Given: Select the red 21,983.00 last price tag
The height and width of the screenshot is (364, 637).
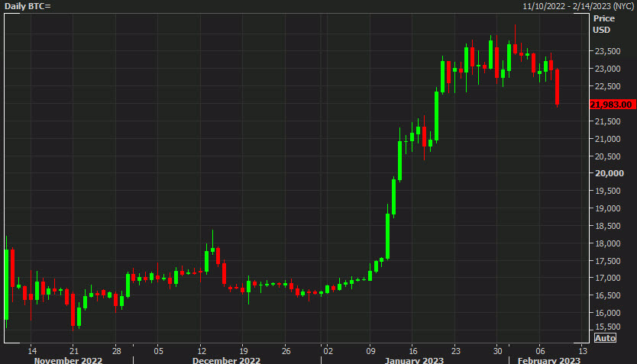Looking at the screenshot, I should (x=613, y=105).
